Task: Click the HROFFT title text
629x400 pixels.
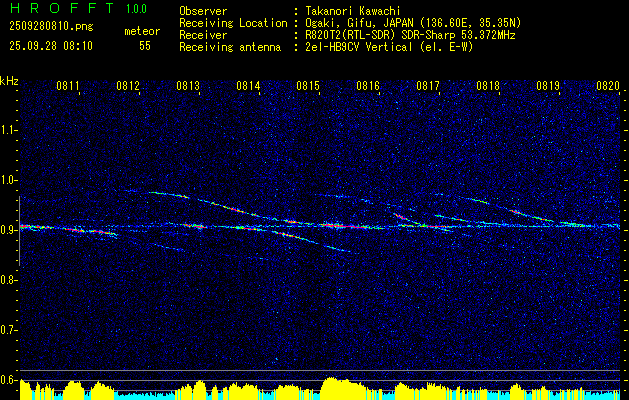Action: tap(62, 8)
